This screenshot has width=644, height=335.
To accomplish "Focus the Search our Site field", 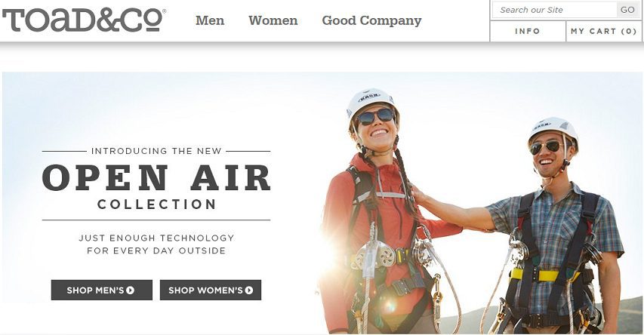I will 554,10.
